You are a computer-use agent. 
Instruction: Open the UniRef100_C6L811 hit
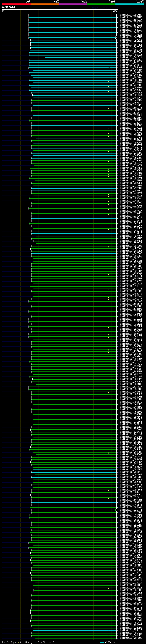coord(131,58)
